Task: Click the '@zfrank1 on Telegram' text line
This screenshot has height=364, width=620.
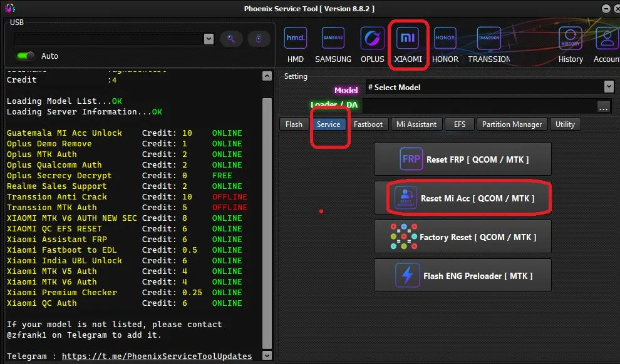Action: tap(84, 335)
